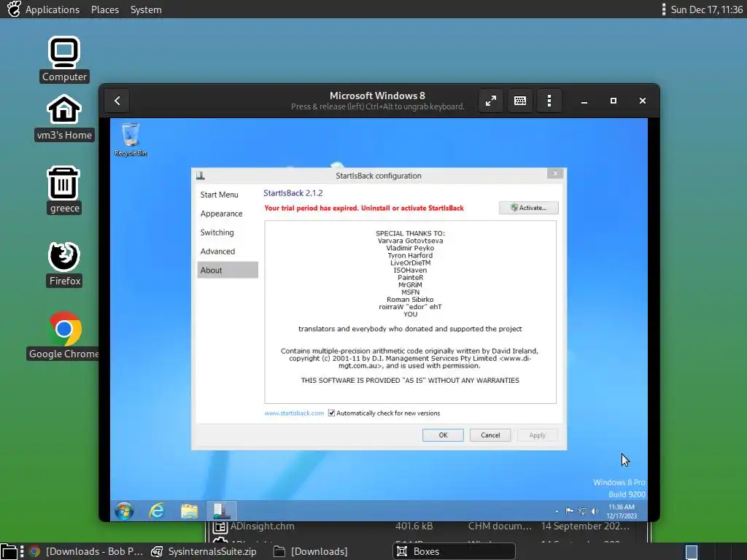
Task: Toggle Automatically check for new versions
Action: (x=332, y=413)
